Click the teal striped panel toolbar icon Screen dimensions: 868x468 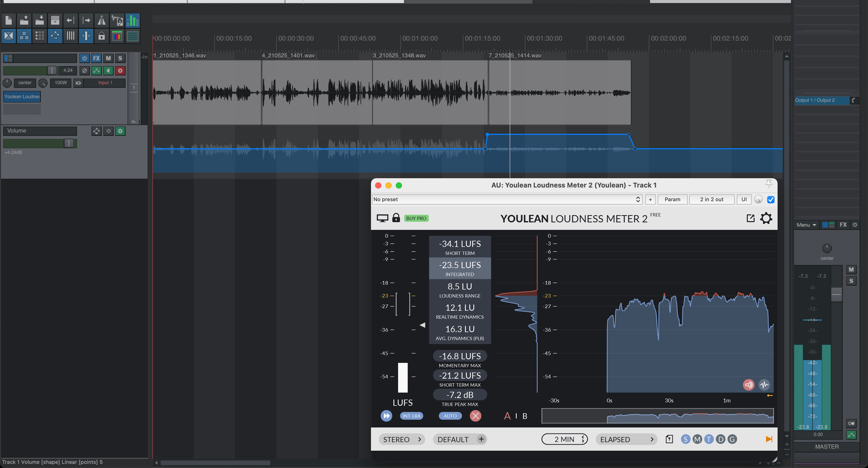click(133, 36)
